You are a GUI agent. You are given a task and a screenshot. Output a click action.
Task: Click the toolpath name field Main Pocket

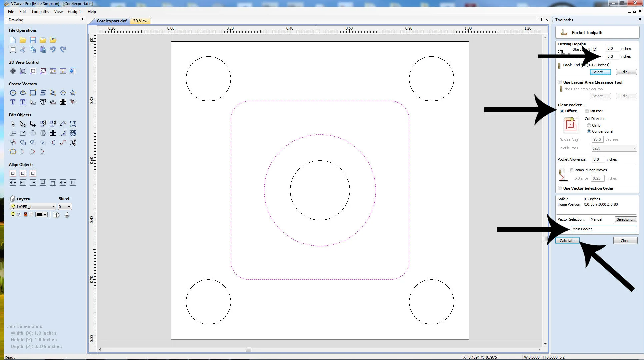click(604, 229)
